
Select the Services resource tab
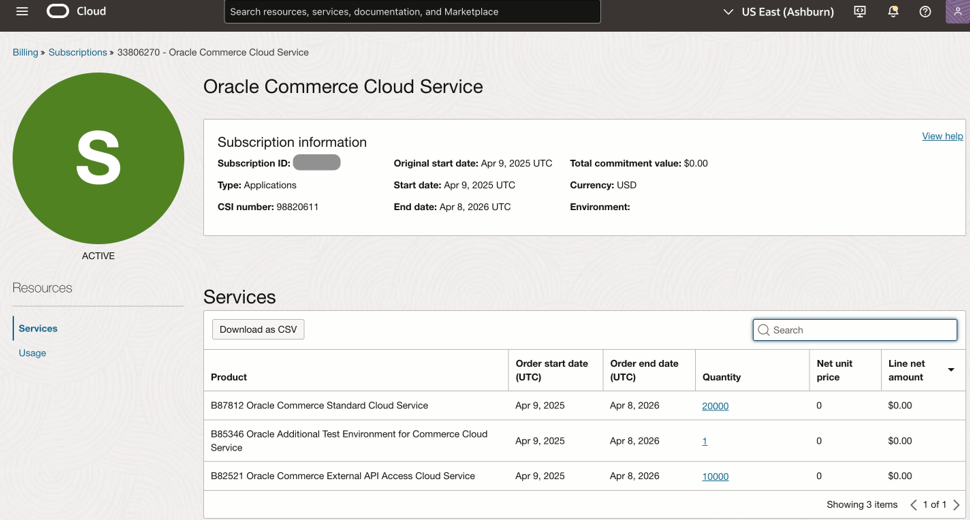coord(38,328)
